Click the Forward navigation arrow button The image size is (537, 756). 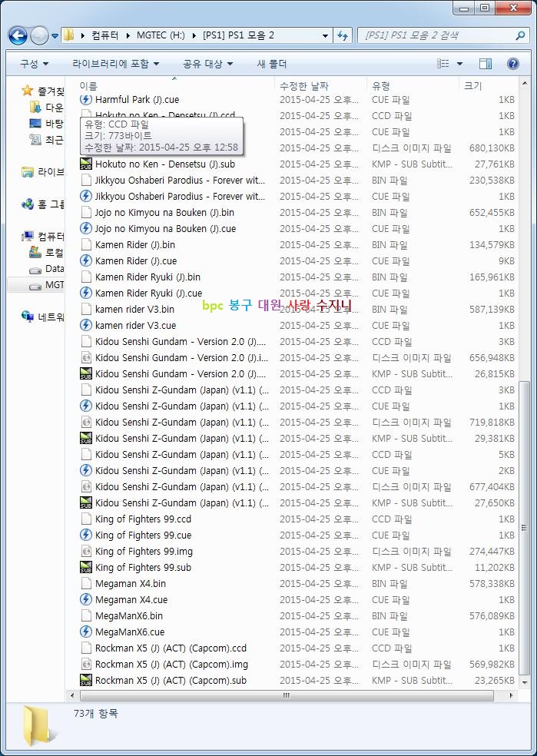pos(39,35)
